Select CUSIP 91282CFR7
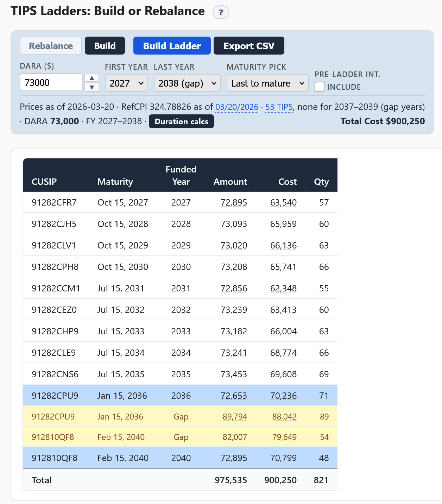 (x=54, y=202)
